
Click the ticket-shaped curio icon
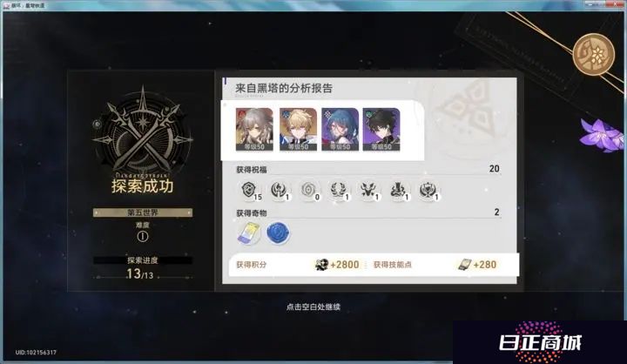[x=249, y=233]
